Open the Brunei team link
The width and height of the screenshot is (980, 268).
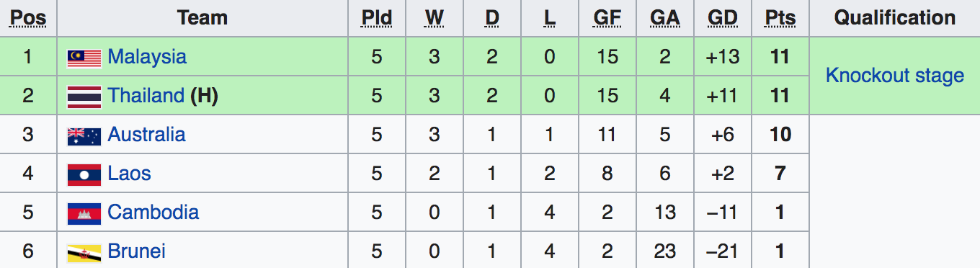[137, 251]
